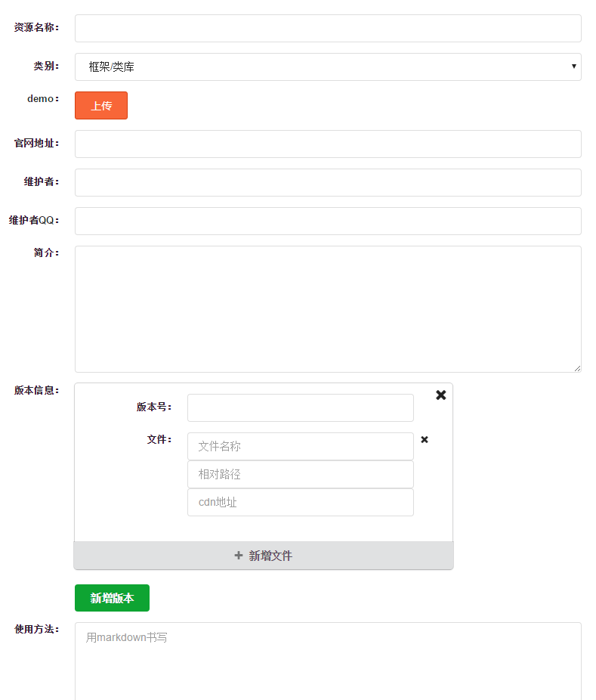This screenshot has height=700, width=596.
Task: Add a file via the 新增文件 bar
Action: [264, 556]
